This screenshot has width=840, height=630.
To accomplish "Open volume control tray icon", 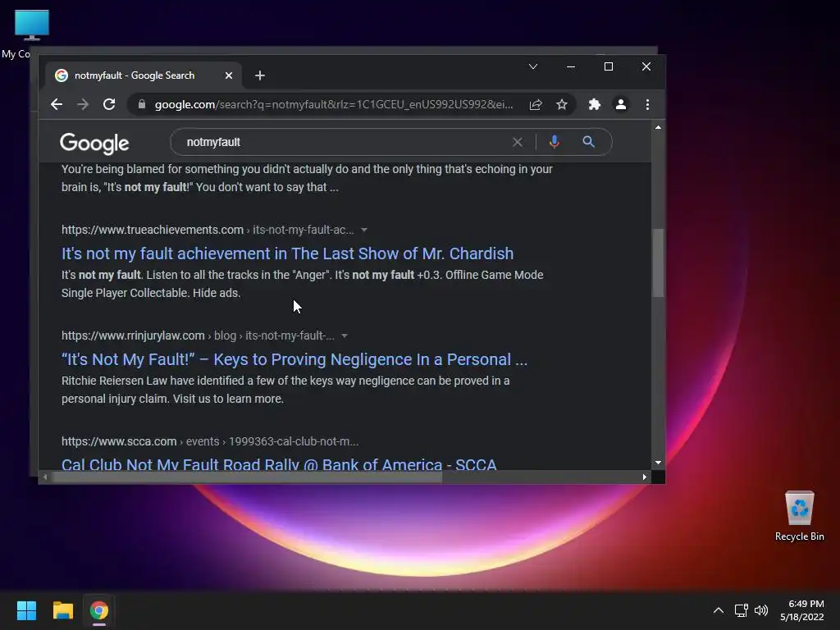I will 760,610.
